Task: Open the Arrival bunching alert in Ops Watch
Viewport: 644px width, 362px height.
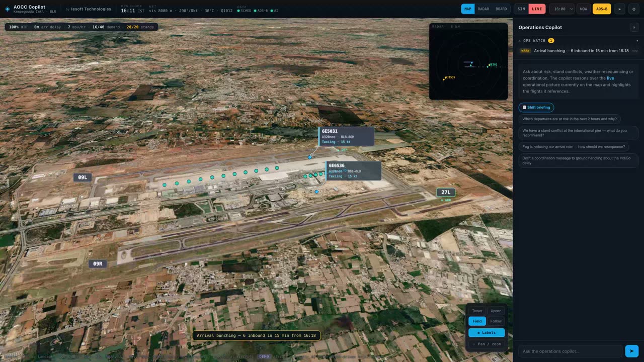Action: (x=578, y=51)
